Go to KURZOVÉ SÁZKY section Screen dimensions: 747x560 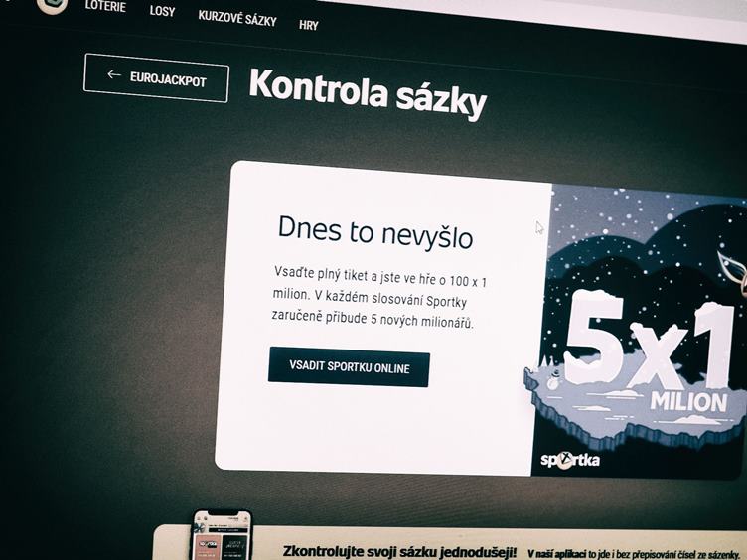pyautogui.click(x=237, y=19)
